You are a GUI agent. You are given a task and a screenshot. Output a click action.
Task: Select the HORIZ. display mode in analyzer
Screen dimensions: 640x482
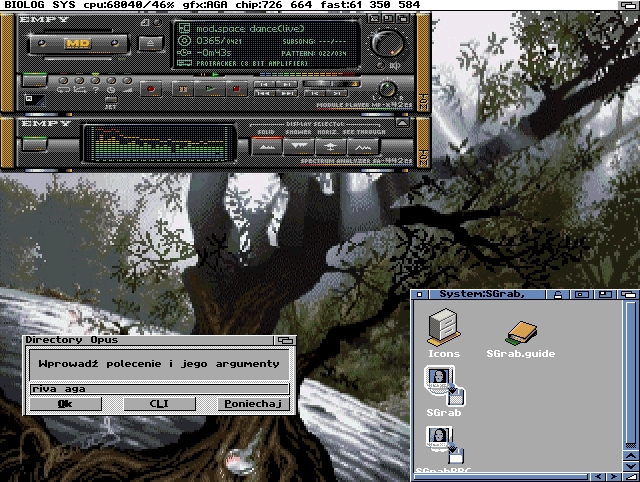331,147
